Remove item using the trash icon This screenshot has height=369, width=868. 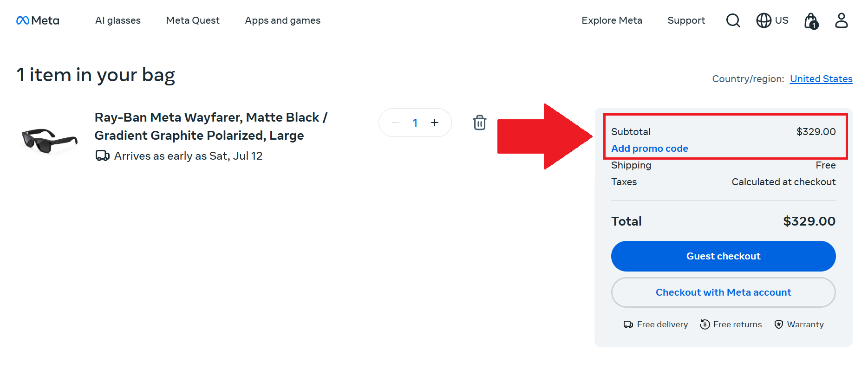[479, 123]
